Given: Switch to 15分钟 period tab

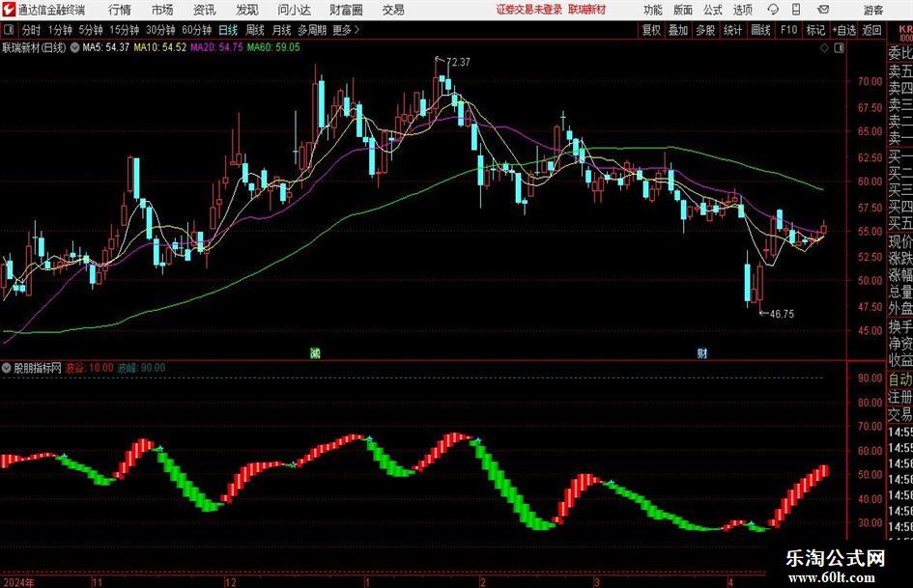Looking at the screenshot, I should click(x=124, y=30).
